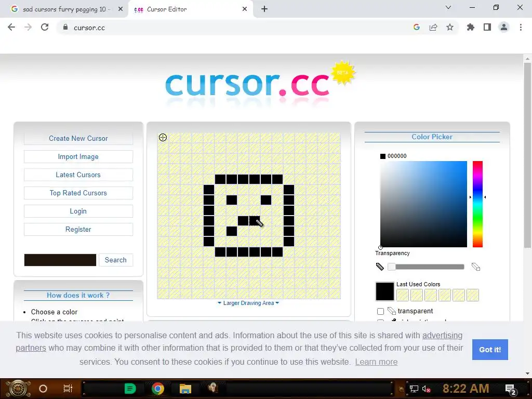
Task: Accept cookies with Got it!
Action: pos(490,350)
